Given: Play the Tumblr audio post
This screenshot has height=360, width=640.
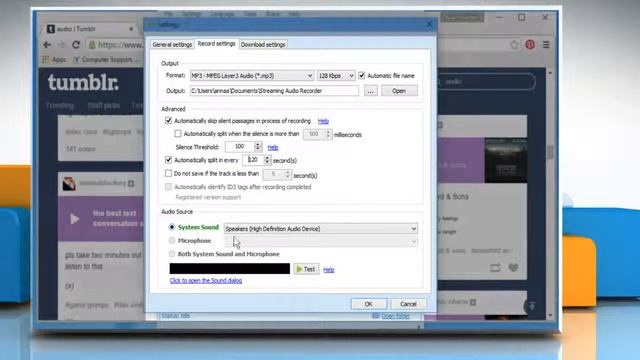Looking at the screenshot, I should pyautogui.click(x=74, y=219).
